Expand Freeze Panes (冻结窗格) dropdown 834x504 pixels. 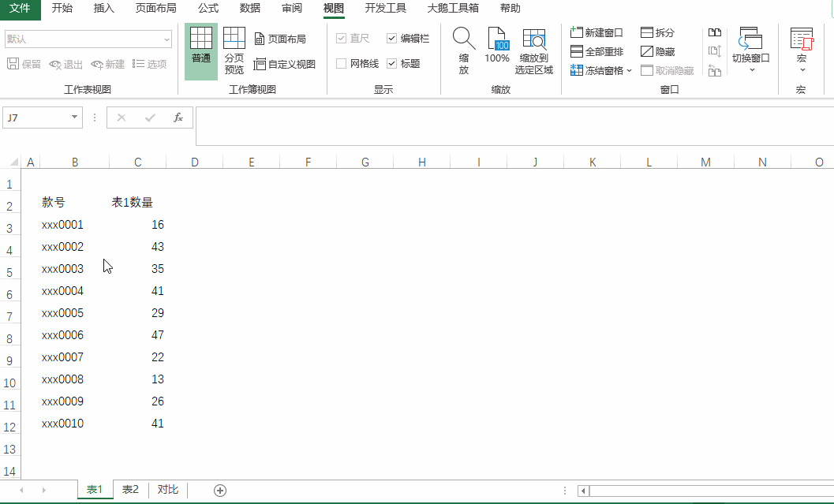tap(629, 70)
